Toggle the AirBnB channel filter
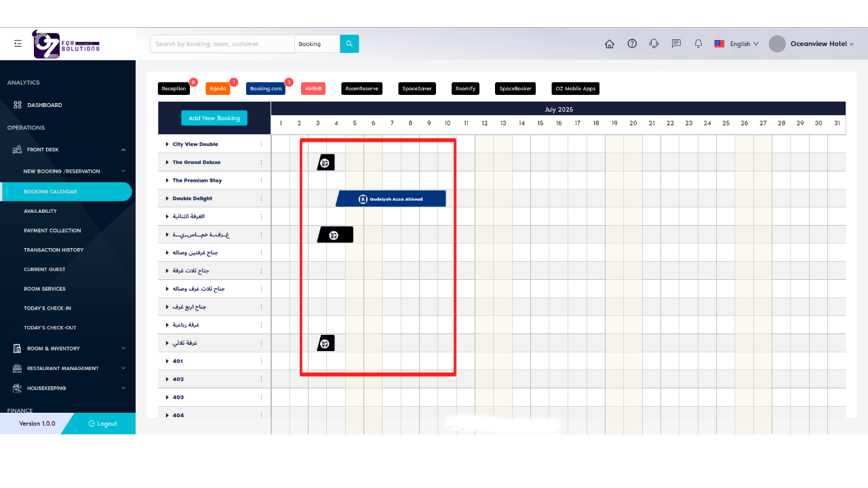868x488 pixels. point(313,88)
